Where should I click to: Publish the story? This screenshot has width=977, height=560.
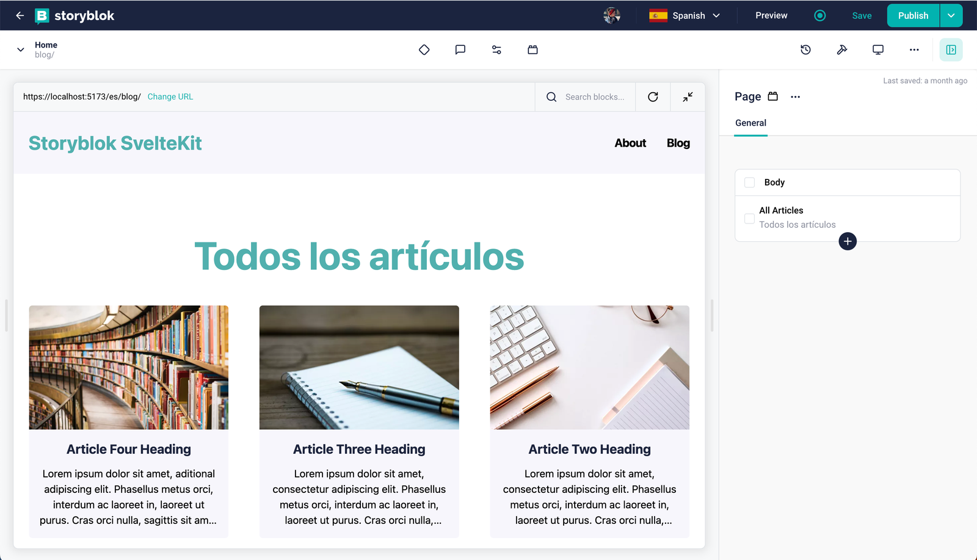tap(913, 16)
